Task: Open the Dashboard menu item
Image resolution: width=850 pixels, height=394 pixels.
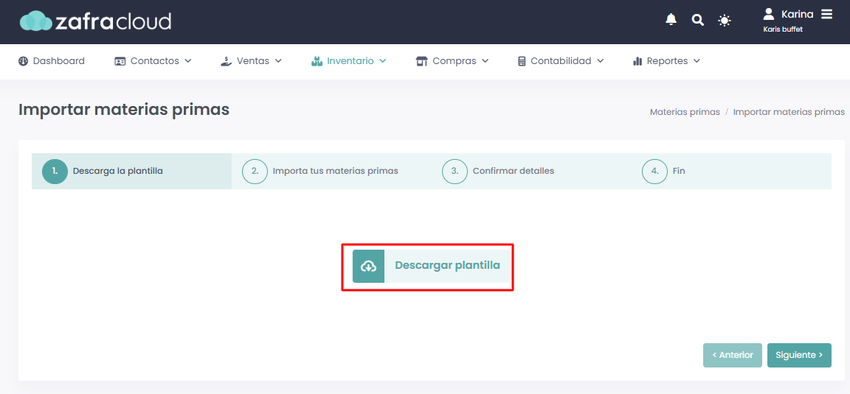Action: (x=51, y=61)
